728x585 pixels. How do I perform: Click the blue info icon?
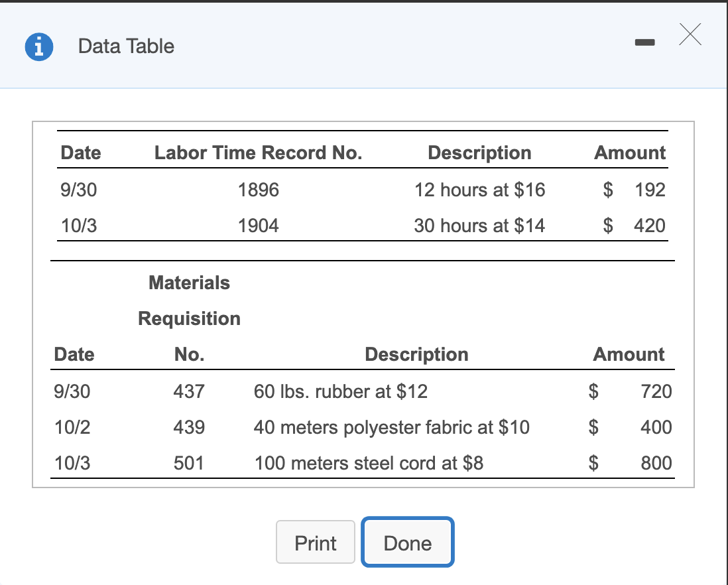[38, 46]
